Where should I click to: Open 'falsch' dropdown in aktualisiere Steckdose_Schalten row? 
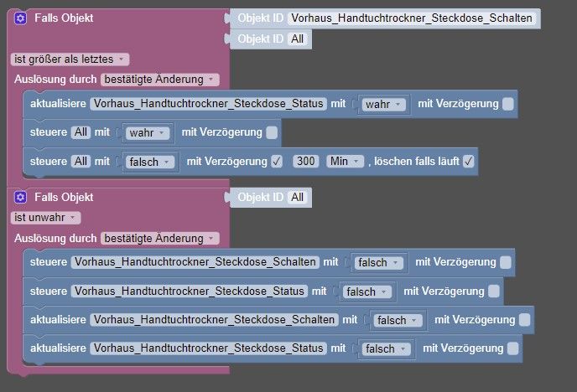pos(398,320)
